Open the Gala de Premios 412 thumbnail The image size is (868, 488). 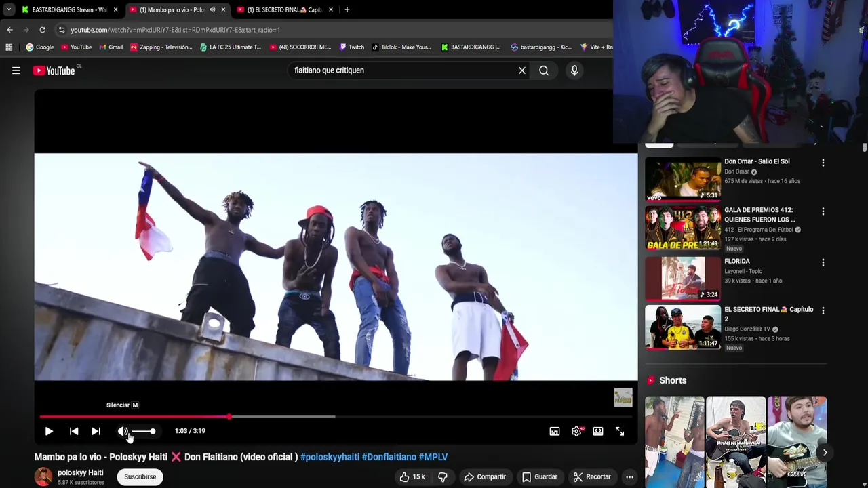pyautogui.click(x=683, y=228)
